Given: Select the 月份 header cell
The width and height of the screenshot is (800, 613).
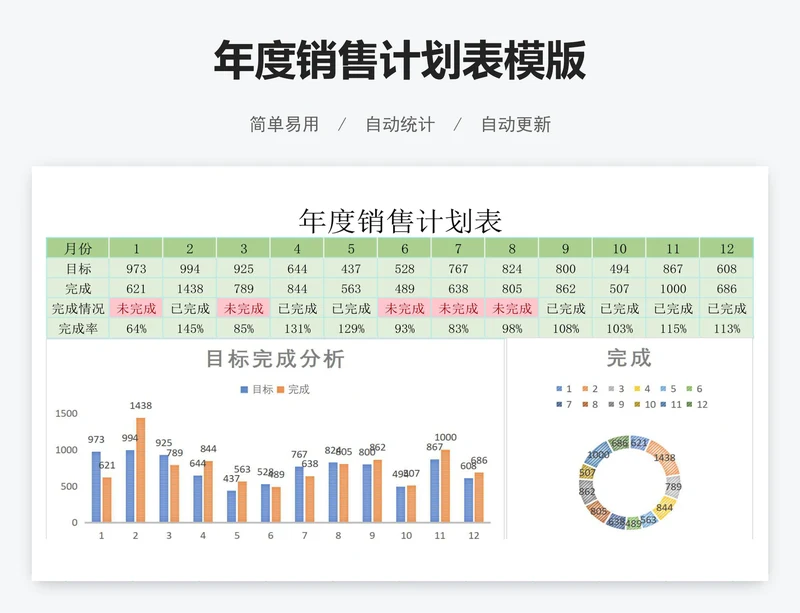Looking at the screenshot, I should pos(78,248).
